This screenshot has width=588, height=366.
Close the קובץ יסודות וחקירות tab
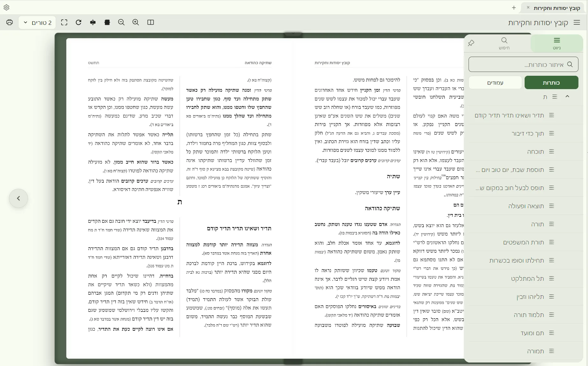528,8
